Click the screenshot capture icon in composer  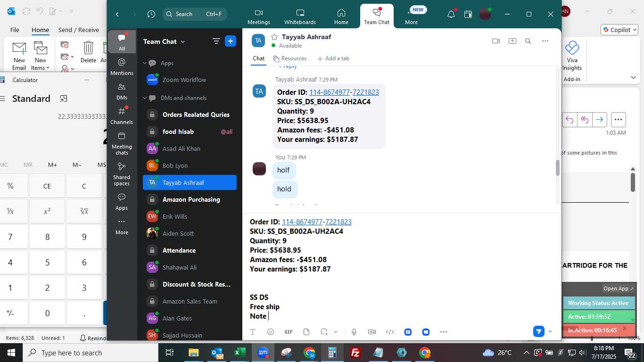click(x=324, y=332)
